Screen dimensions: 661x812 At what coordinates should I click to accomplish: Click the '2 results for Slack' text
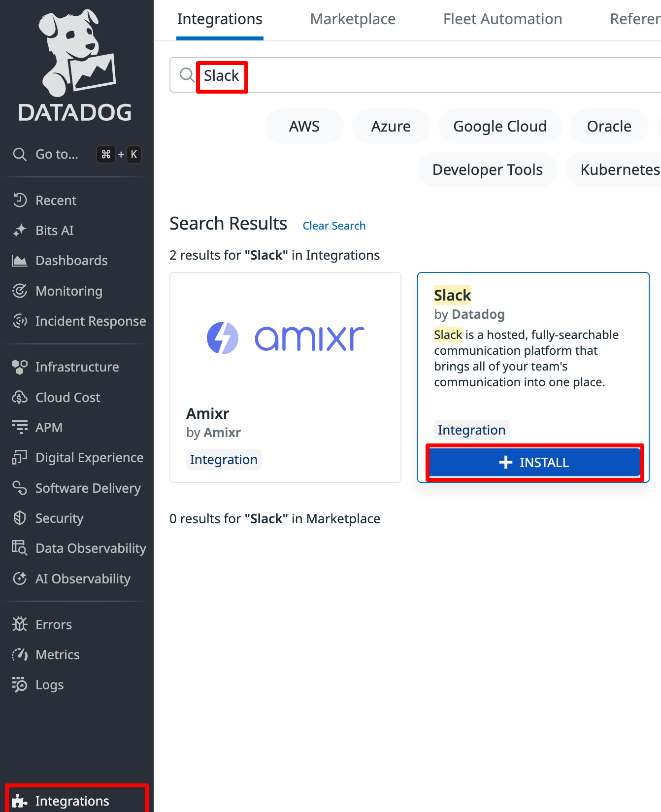(274, 255)
